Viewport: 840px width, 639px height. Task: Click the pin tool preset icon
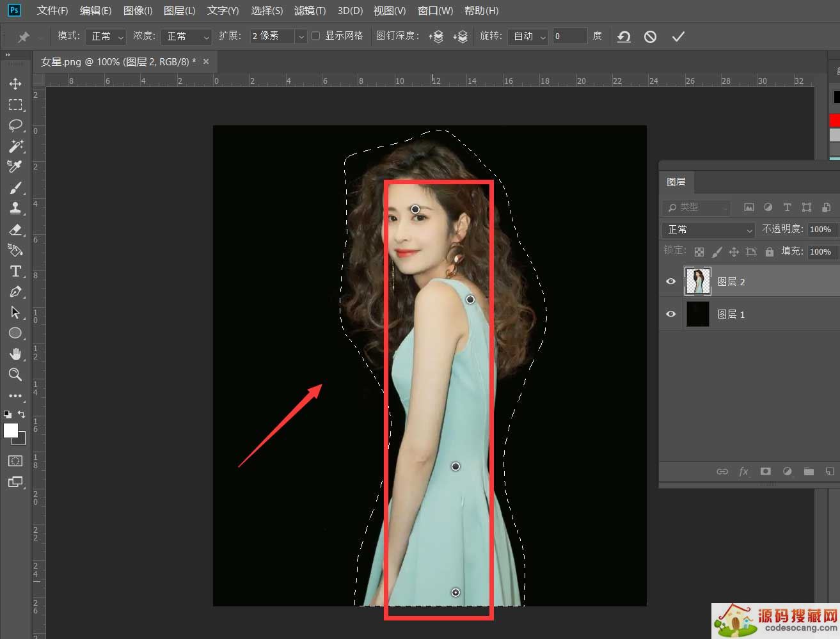click(23, 36)
